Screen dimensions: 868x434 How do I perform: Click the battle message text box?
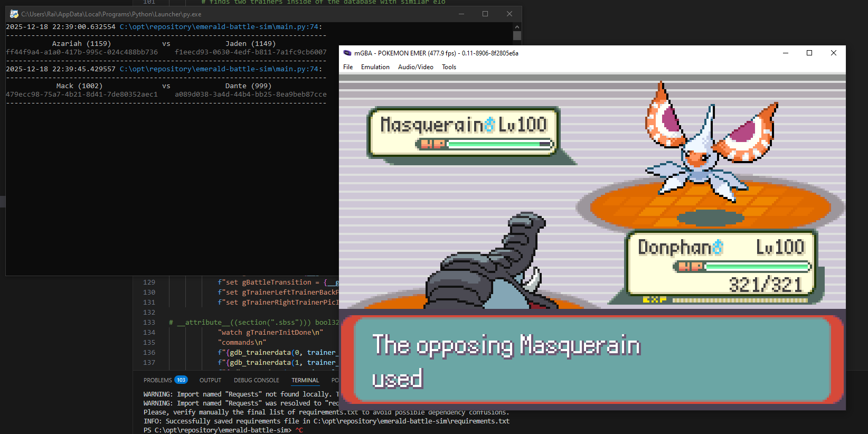coord(592,360)
